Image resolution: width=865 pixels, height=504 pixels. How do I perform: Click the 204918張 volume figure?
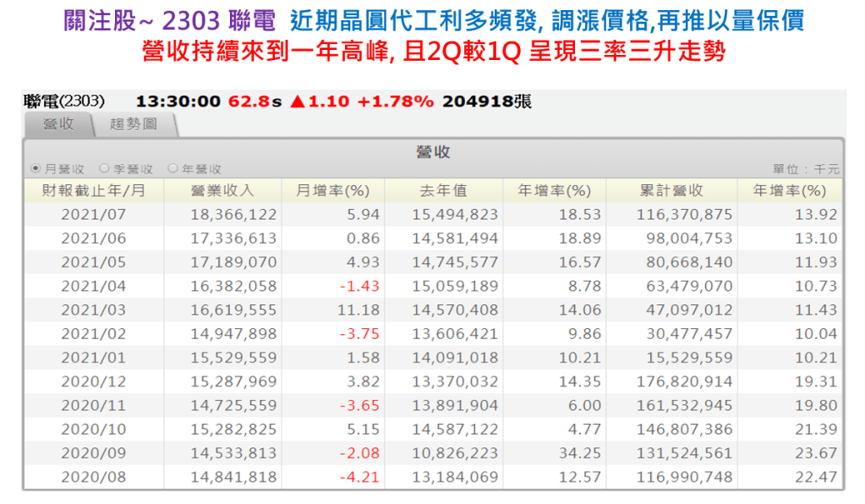(487, 101)
